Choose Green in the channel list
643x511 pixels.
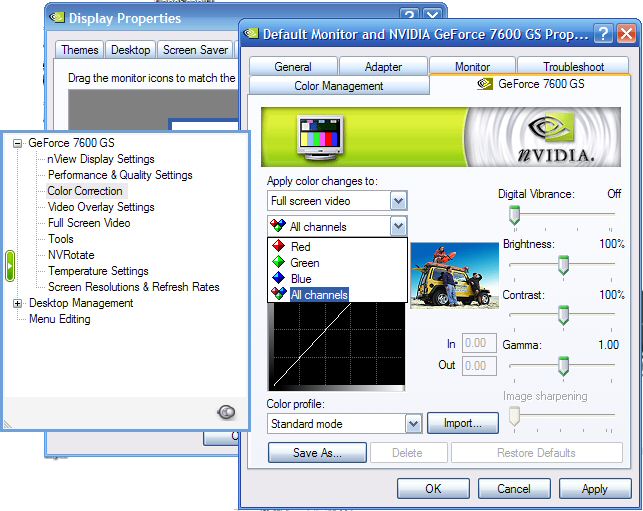tap(337, 262)
